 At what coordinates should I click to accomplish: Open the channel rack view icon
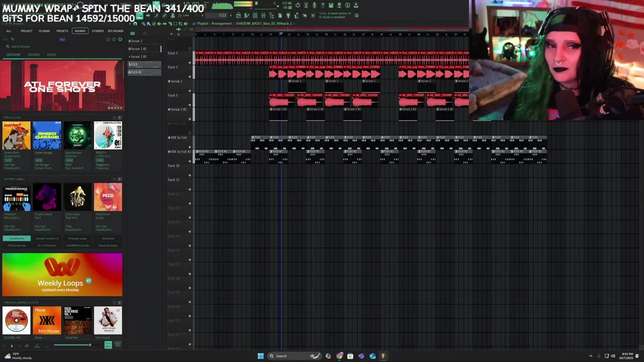coord(255,16)
